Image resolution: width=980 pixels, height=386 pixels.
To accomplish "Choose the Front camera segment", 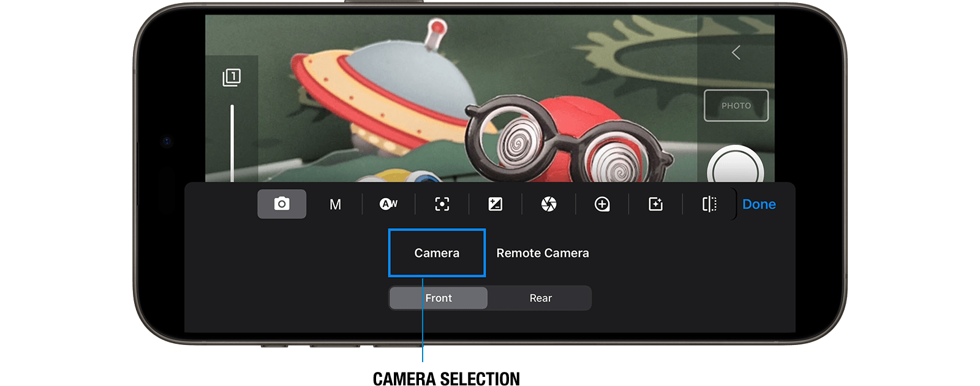I will click(439, 298).
